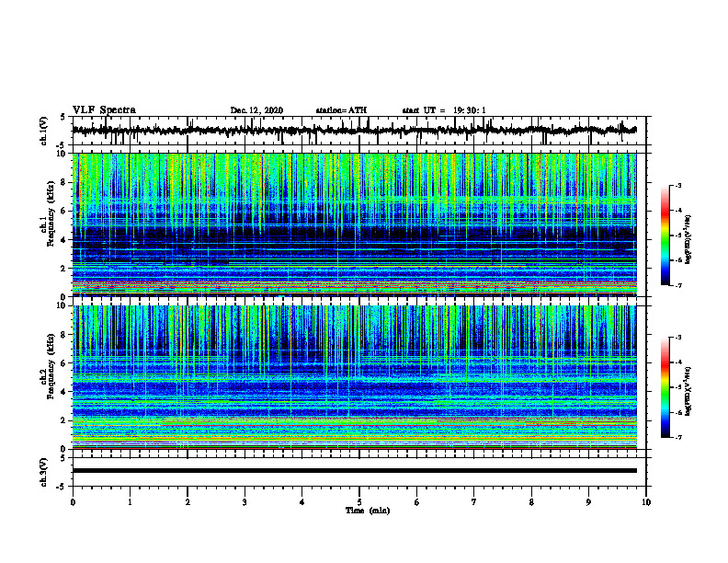Click the 'ch.1(V)' waveform axis label
This screenshot has height=563, width=728.
[44, 131]
